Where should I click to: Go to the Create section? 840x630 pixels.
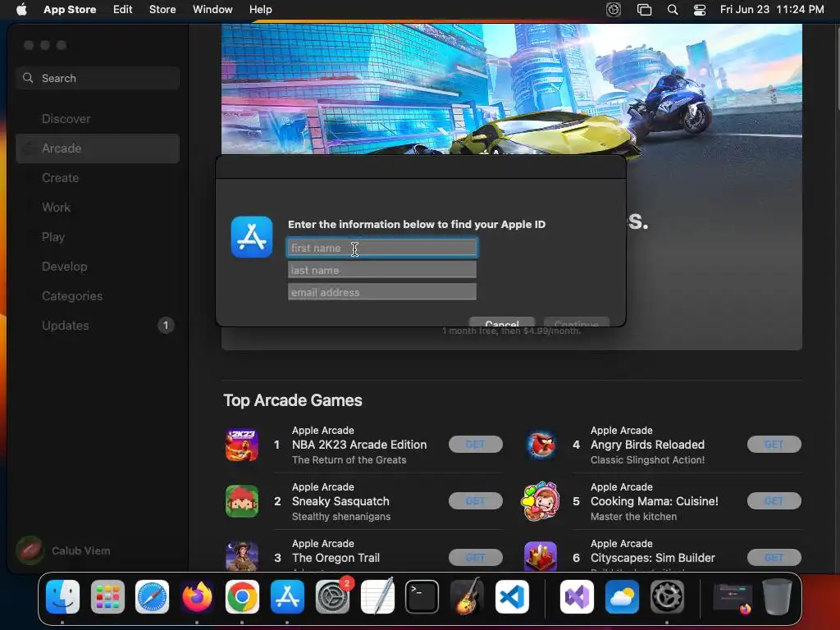(x=60, y=178)
